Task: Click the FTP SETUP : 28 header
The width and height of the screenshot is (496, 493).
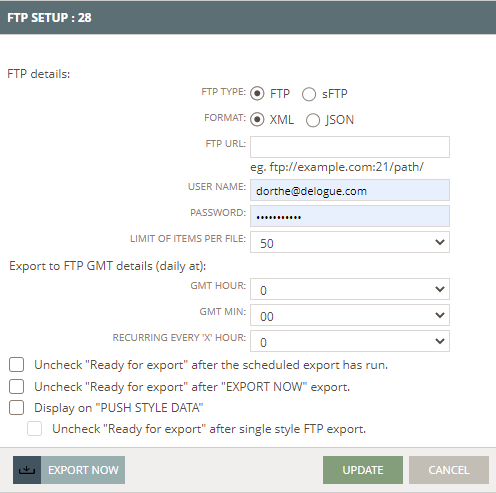Action: [49, 18]
